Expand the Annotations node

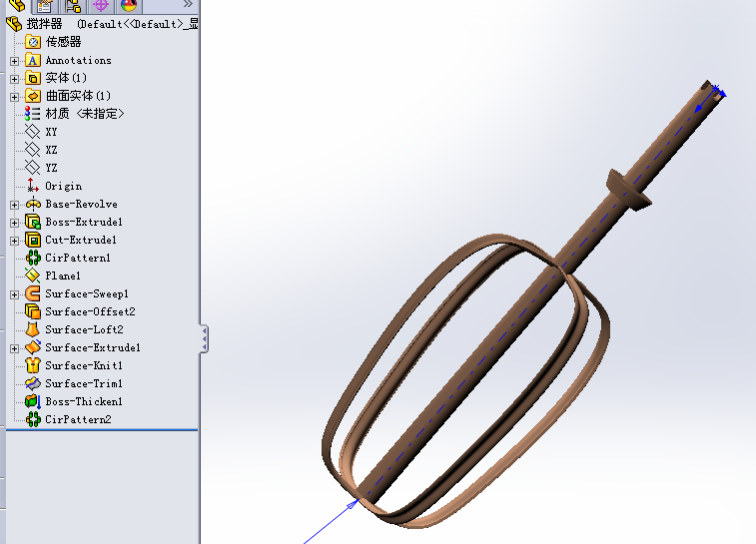14,61
